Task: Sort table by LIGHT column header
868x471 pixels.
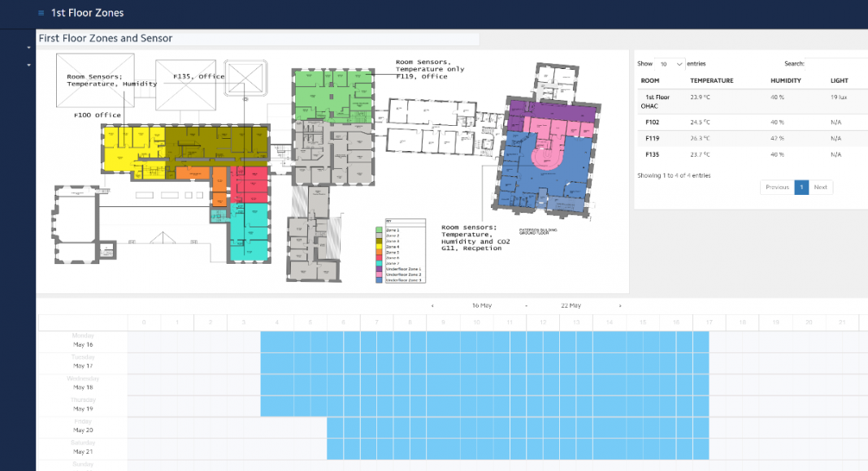Action: pos(839,81)
